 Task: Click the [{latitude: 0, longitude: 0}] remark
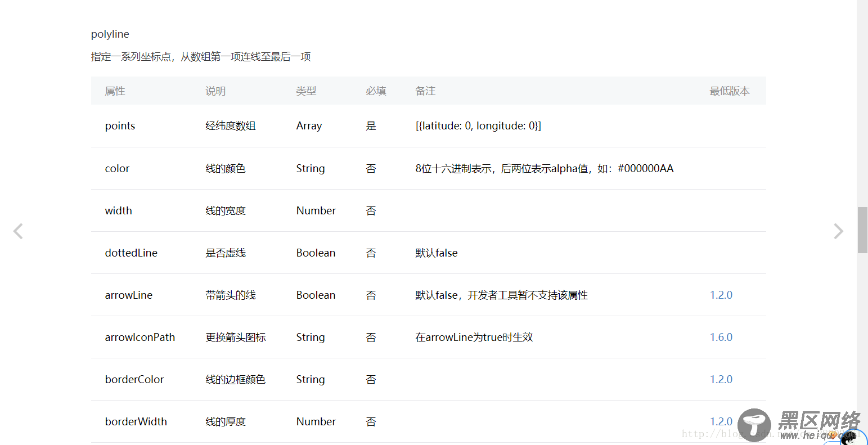click(478, 126)
